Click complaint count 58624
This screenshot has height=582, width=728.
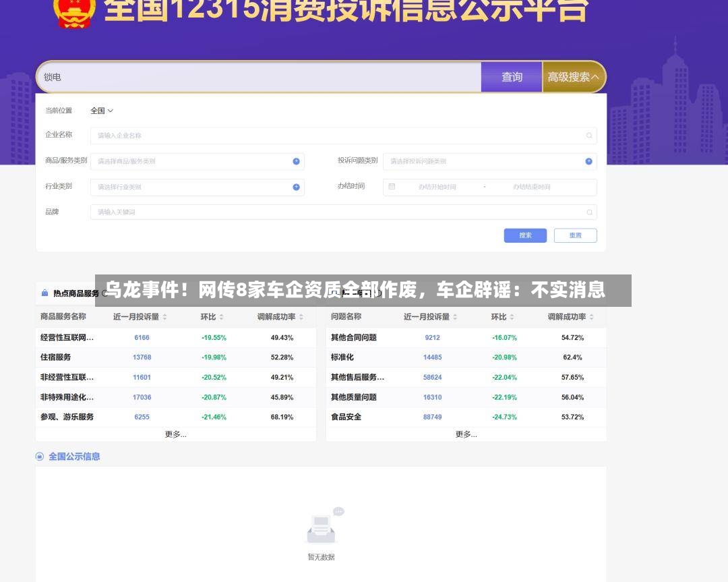click(x=432, y=377)
